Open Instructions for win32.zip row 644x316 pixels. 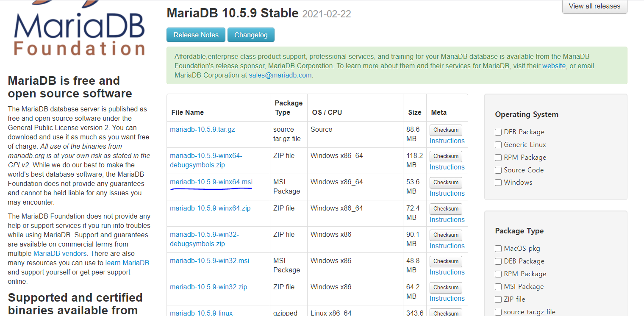point(447,299)
